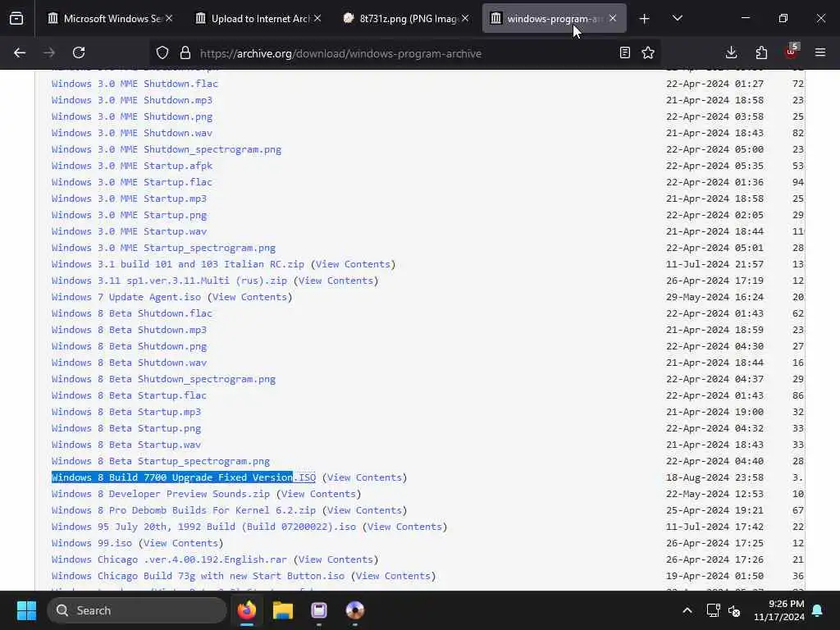Open Windows 8 Beta Shutdown_spectrogram.png
This screenshot has height=630, width=840.
163,379
